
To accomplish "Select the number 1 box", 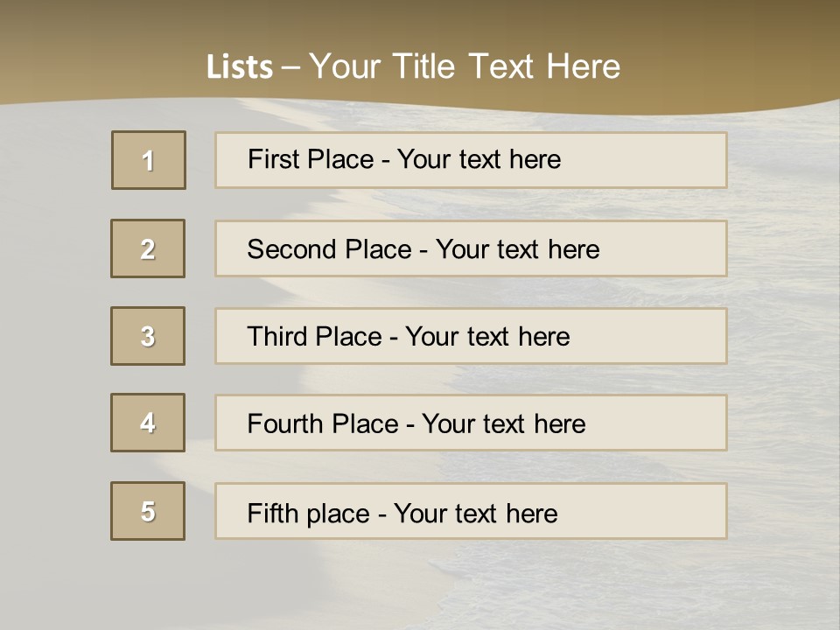I will click(149, 160).
